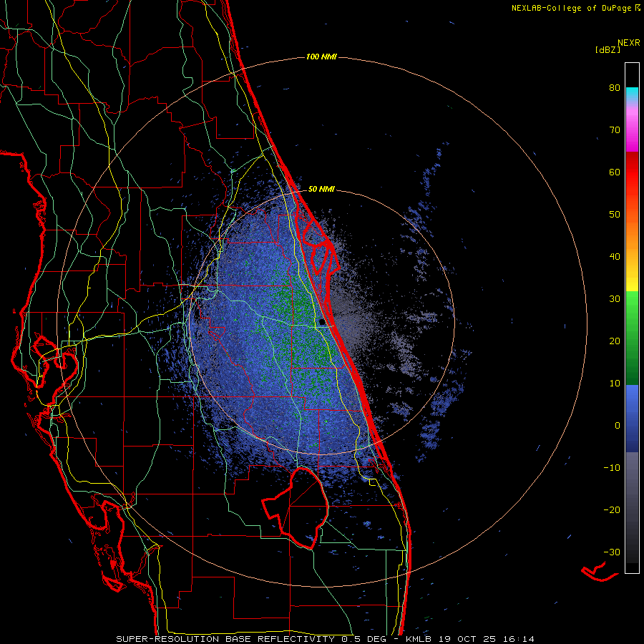
Task: Click the NEXR legend label
Action: (629, 43)
